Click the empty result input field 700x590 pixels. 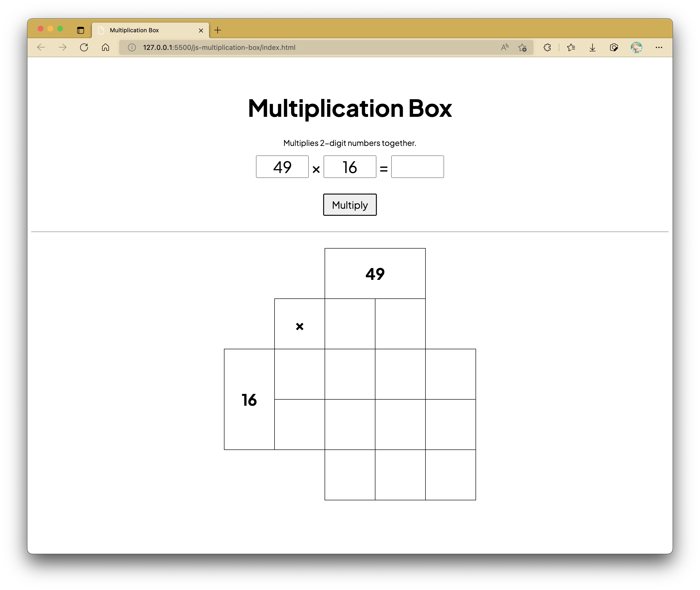(x=417, y=167)
